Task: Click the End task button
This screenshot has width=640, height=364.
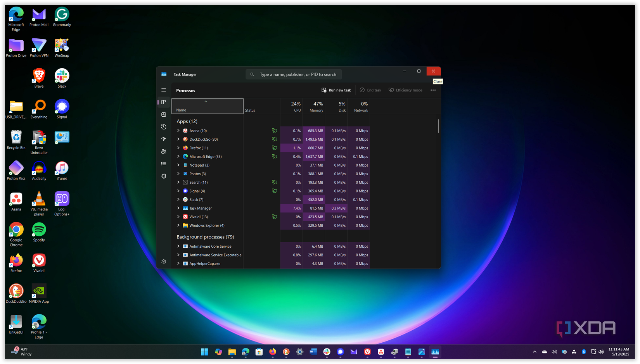Action: [x=370, y=90]
